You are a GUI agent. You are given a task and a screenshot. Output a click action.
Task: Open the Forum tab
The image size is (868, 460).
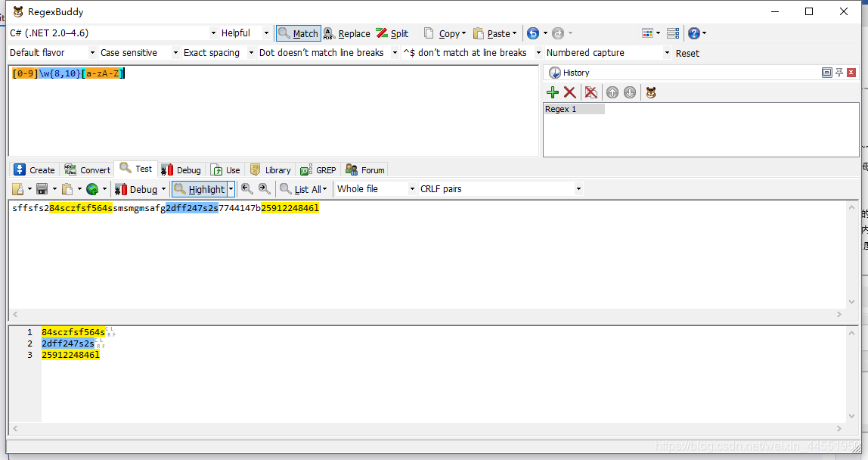[x=365, y=170]
